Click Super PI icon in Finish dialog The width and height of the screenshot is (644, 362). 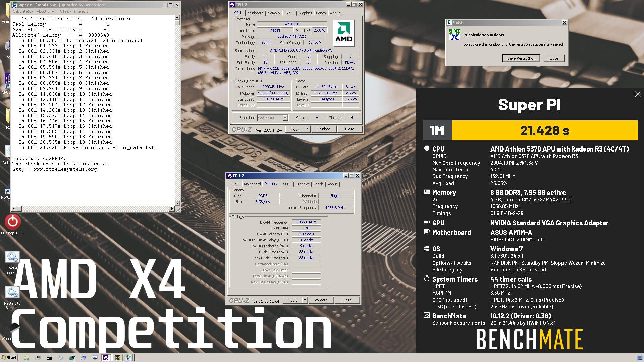(454, 35)
